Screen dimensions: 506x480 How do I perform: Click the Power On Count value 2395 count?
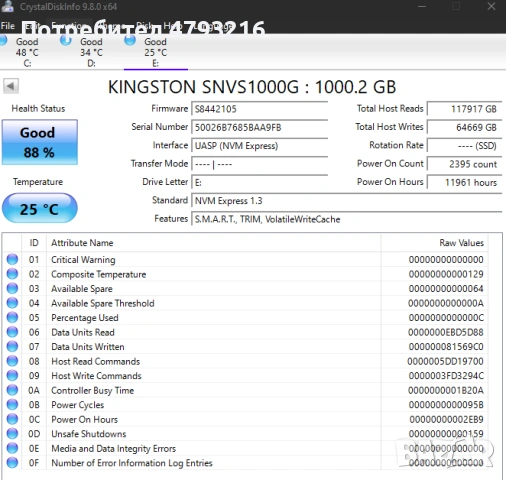coord(465,164)
